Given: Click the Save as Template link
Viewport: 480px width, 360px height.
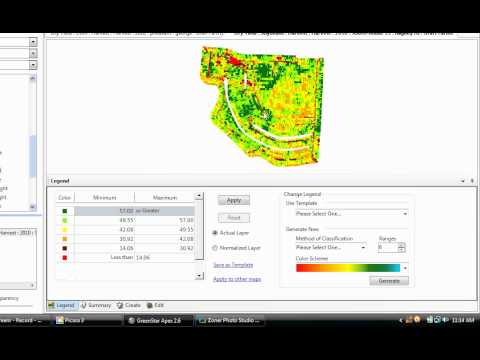Looking at the screenshot, I should (233, 265).
